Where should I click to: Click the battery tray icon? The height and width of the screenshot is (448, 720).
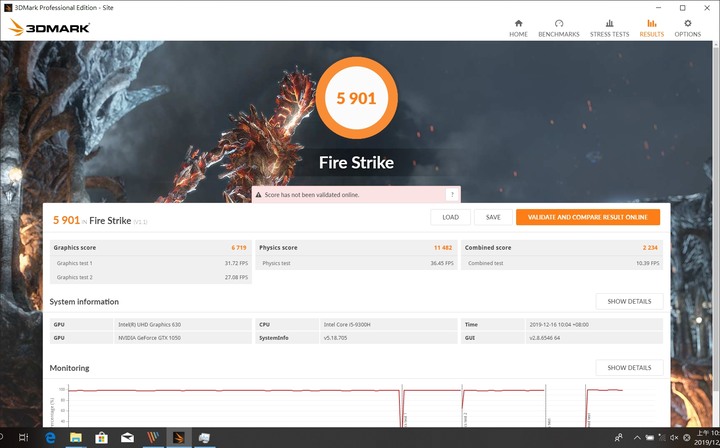(x=650, y=438)
